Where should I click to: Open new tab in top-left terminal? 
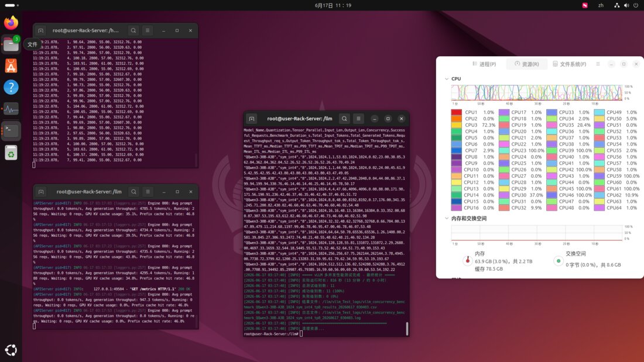[x=40, y=30]
